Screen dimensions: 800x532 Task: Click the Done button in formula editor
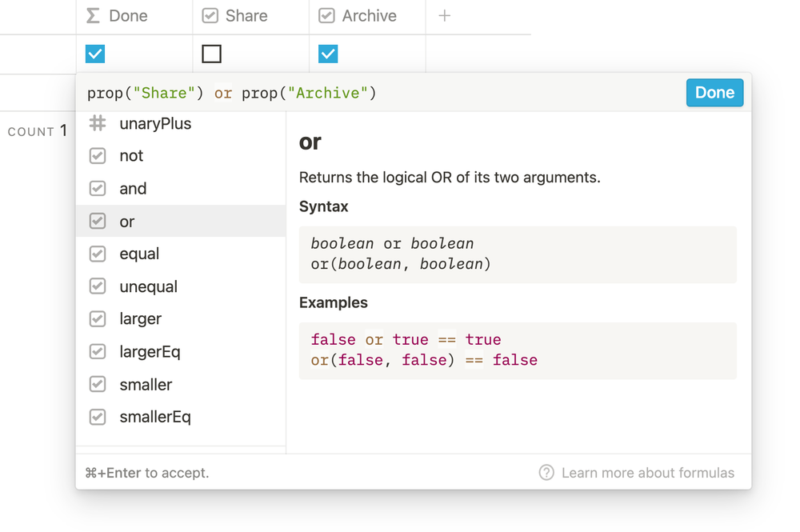pos(714,93)
